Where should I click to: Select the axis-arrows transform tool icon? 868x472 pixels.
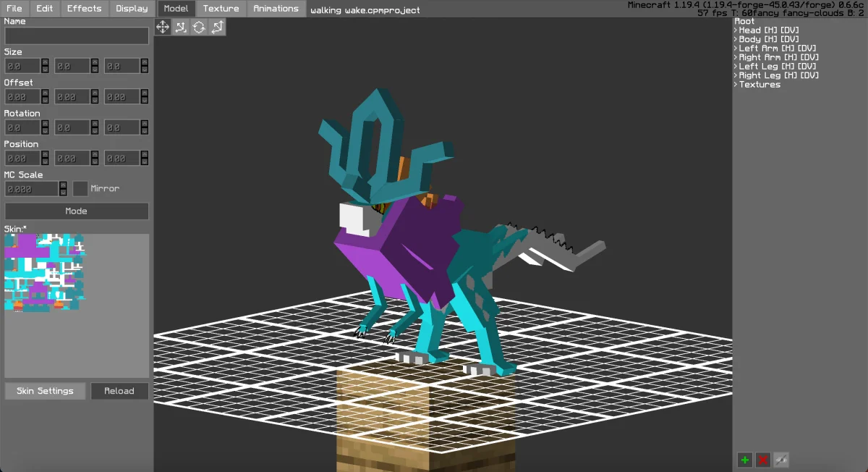(181, 27)
